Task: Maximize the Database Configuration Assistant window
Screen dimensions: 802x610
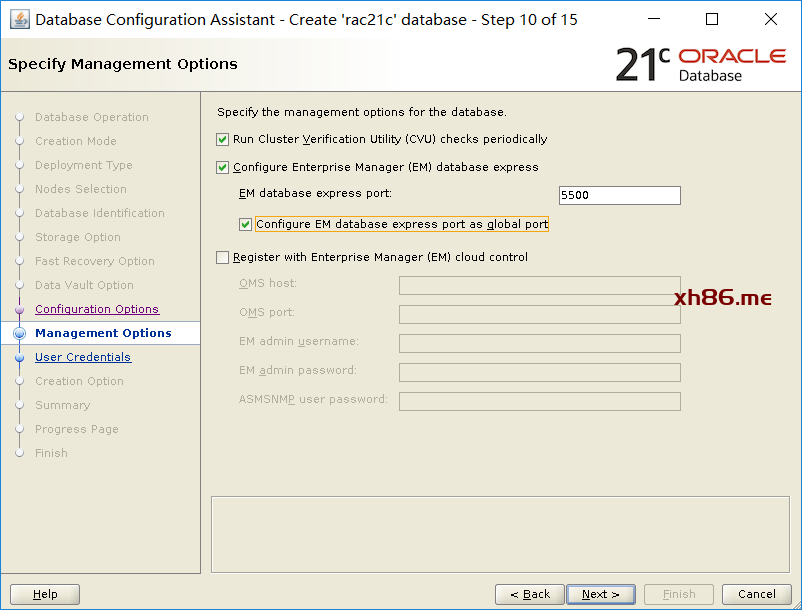Action: [x=712, y=19]
